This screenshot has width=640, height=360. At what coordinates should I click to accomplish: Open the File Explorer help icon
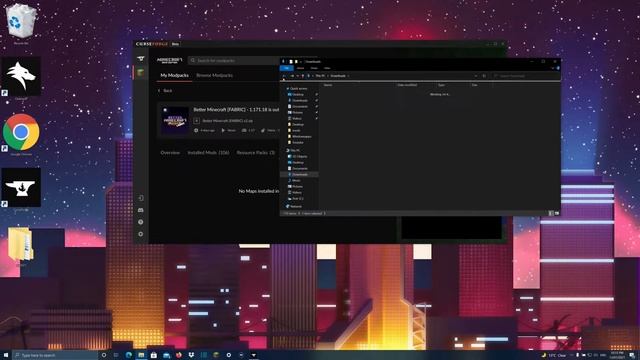click(x=558, y=68)
